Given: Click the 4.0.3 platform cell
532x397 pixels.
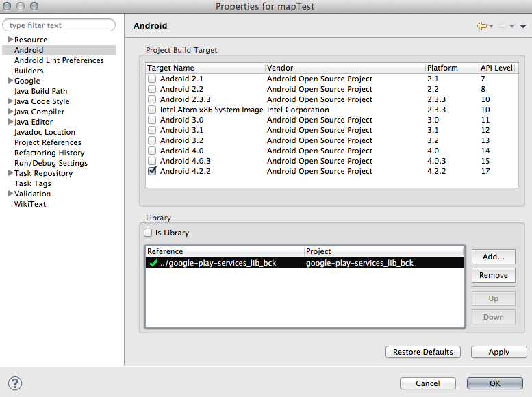Looking at the screenshot, I should click(436, 161).
